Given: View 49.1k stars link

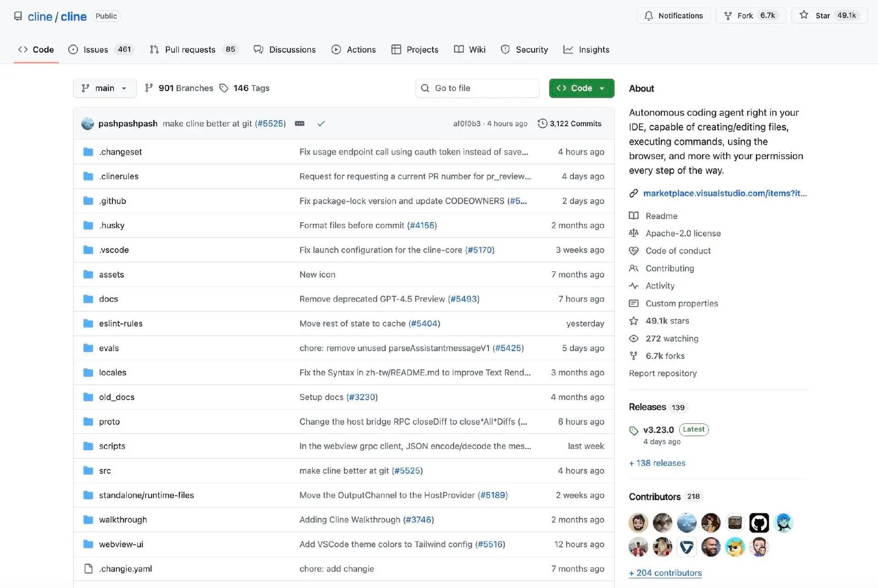Looking at the screenshot, I should 667,321.
